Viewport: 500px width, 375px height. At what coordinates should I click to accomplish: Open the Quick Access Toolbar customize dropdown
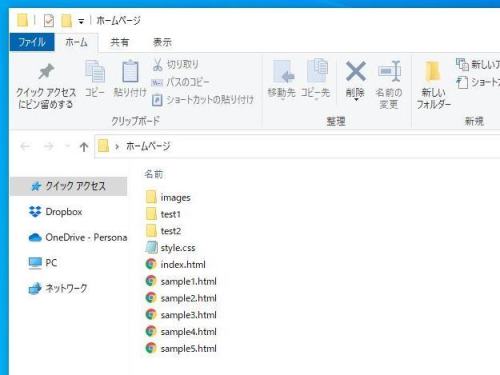tap(81, 22)
